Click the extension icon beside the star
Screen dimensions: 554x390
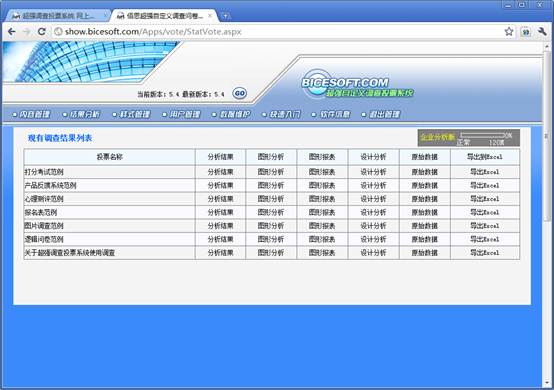pyautogui.click(x=526, y=32)
